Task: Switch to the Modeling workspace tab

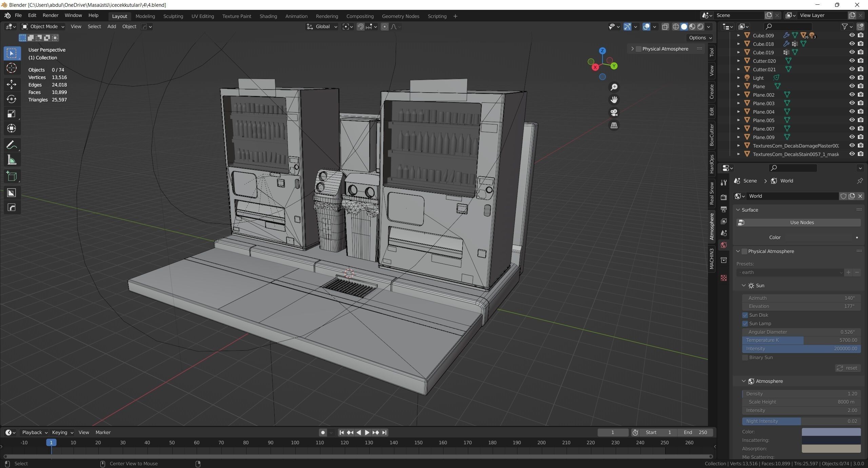Action: coord(145,16)
